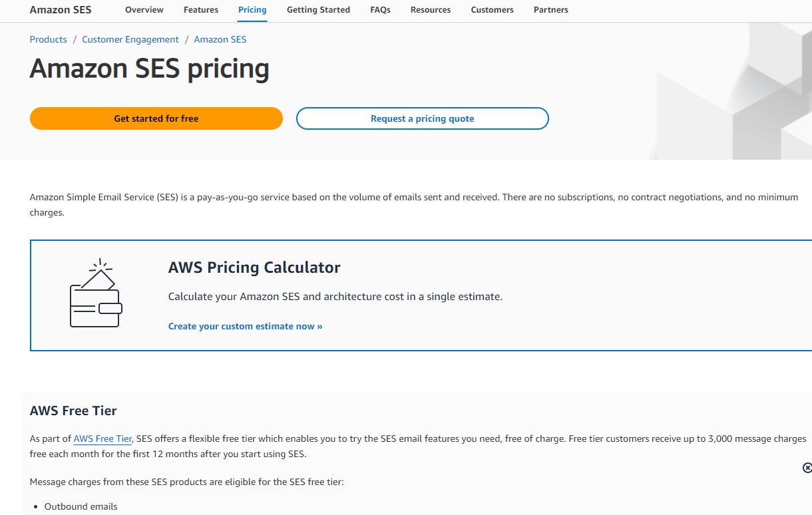Select the Pricing tab
812x515 pixels.
[252, 10]
